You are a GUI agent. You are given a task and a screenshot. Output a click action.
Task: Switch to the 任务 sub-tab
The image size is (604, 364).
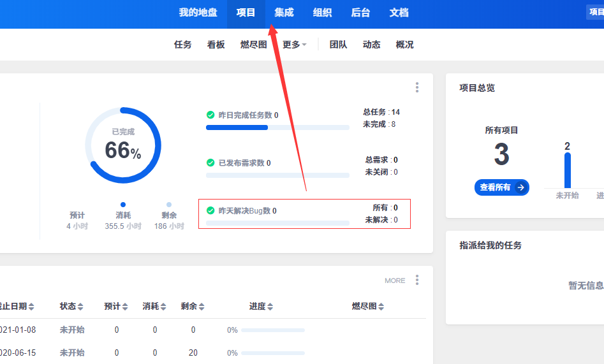tap(182, 45)
